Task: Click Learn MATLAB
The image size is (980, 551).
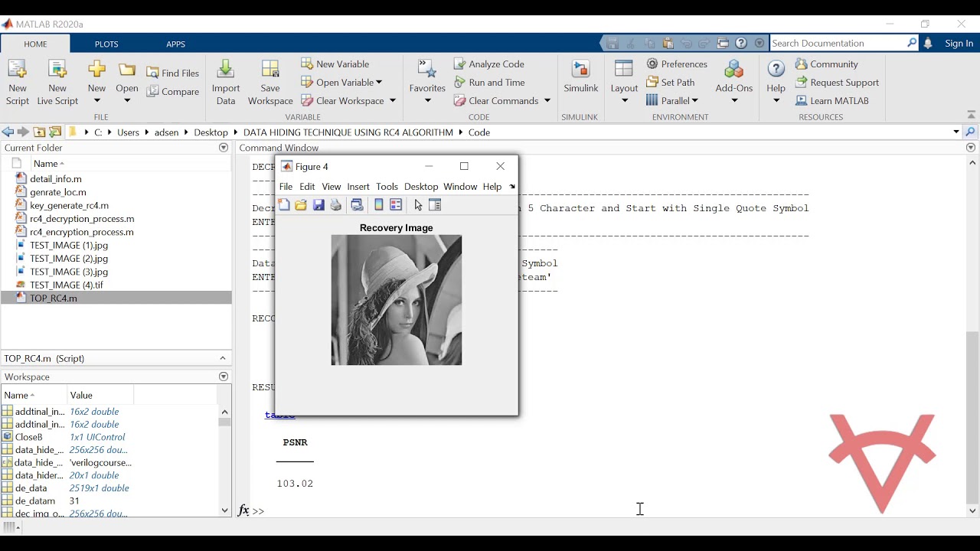Action: [832, 100]
